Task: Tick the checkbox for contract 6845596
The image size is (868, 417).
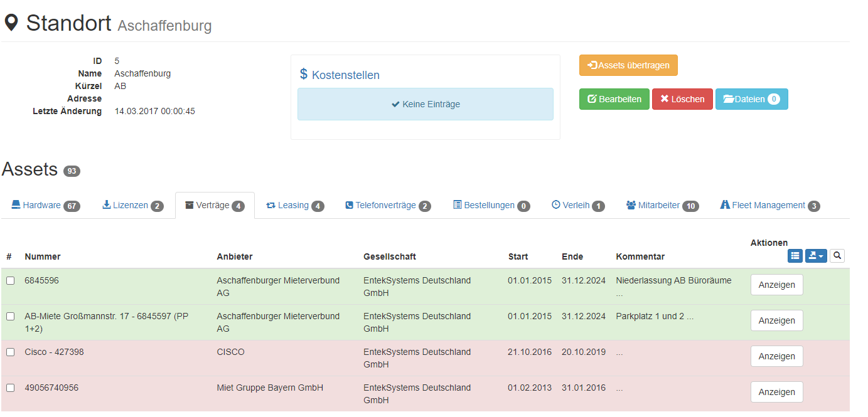Action: click(10, 281)
